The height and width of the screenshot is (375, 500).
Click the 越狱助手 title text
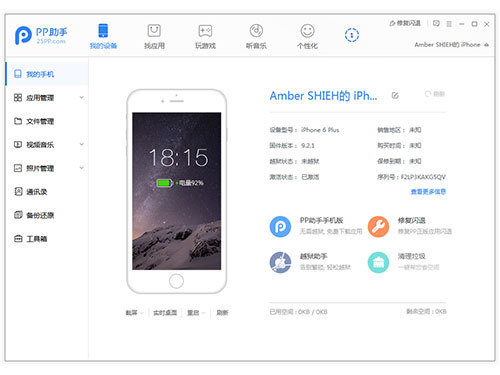[x=313, y=256]
